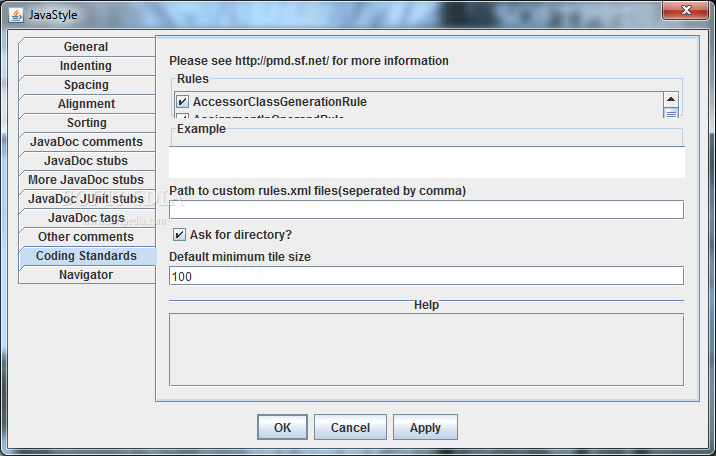This screenshot has height=456, width=716.
Task: Toggle the Ask for directory checkbox
Action: [179, 235]
